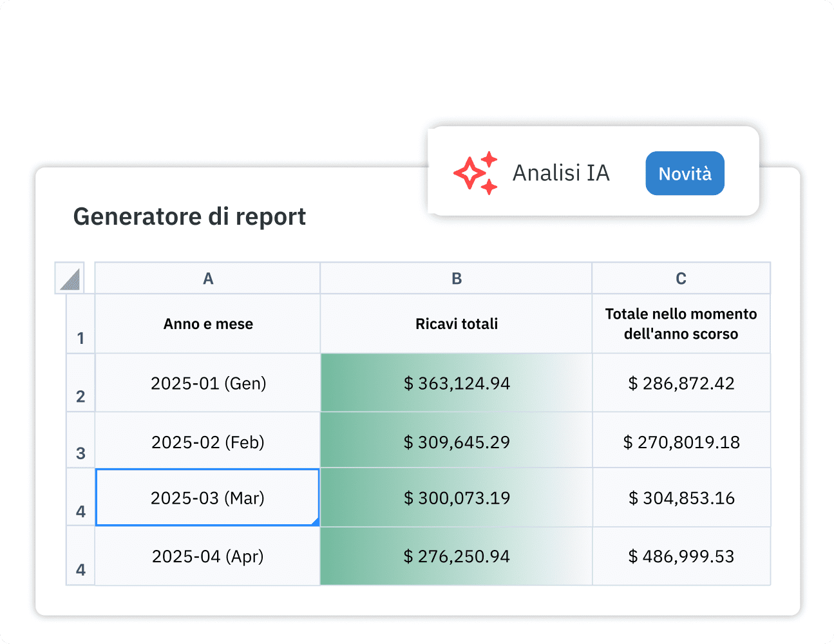Image resolution: width=834 pixels, height=644 pixels.
Task: Select row 3 by its row number
Action: pyautogui.click(x=80, y=453)
